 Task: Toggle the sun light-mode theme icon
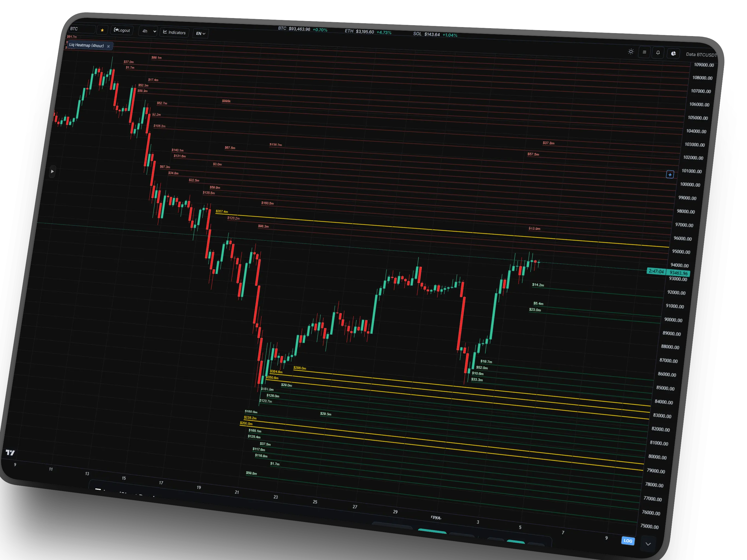(x=631, y=52)
